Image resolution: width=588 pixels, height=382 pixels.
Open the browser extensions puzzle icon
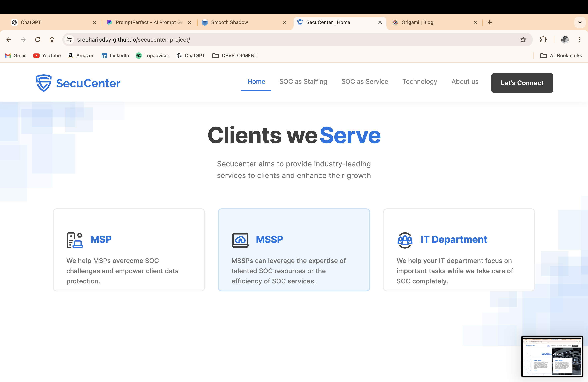(543, 40)
